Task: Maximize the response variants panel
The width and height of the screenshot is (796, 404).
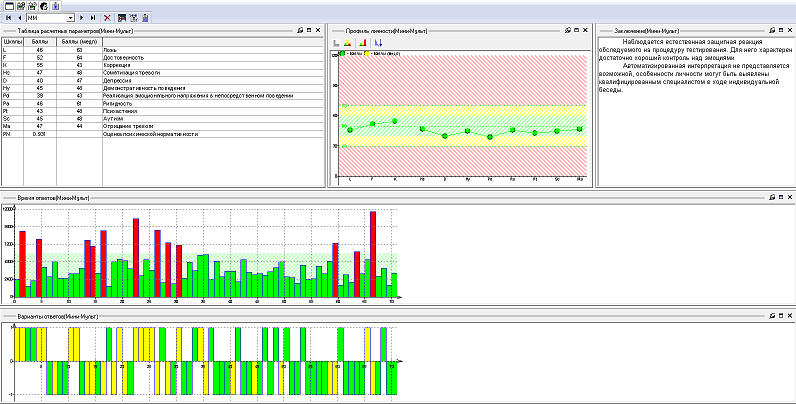Action: tap(780, 314)
